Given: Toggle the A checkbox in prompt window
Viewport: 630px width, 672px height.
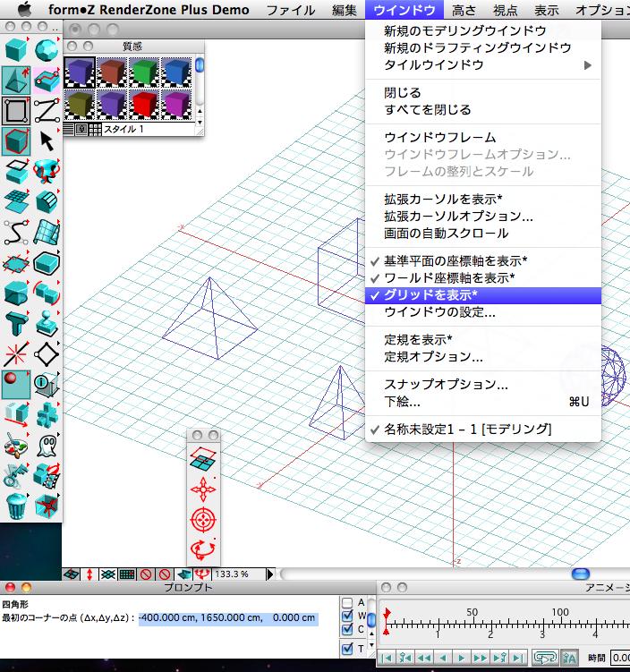Looking at the screenshot, I should [347, 602].
